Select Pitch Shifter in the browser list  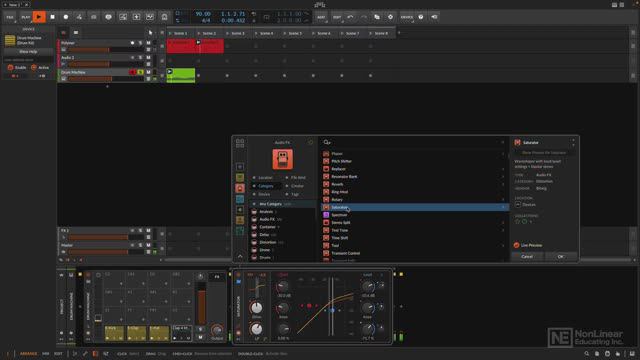point(414,161)
